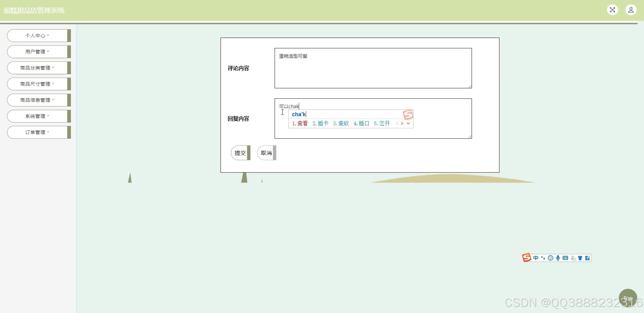
Task: Click the Sogou emoji smiley icon
Action: coord(550,258)
